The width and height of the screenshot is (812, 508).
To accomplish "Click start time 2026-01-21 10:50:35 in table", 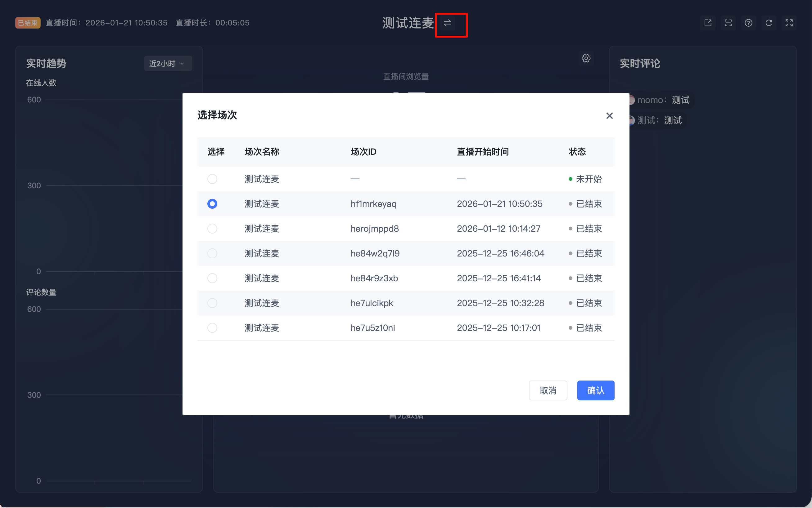I will 500,204.
